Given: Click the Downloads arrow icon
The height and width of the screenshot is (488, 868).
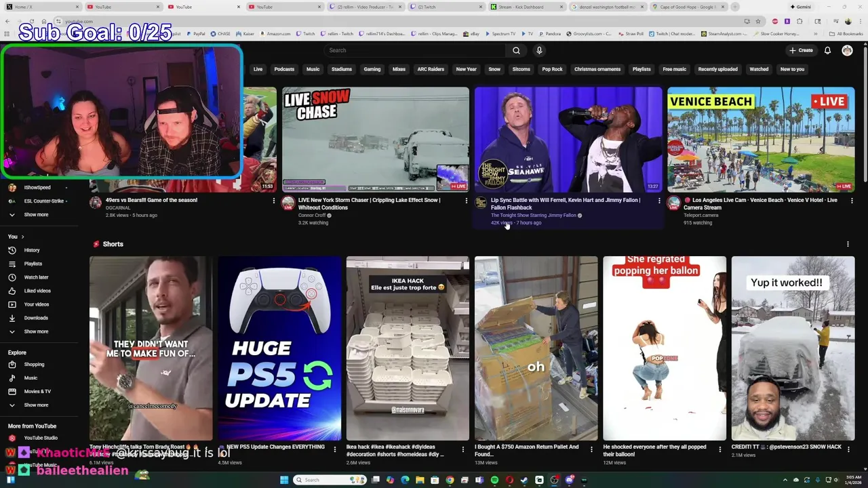Looking at the screenshot, I should (12, 318).
